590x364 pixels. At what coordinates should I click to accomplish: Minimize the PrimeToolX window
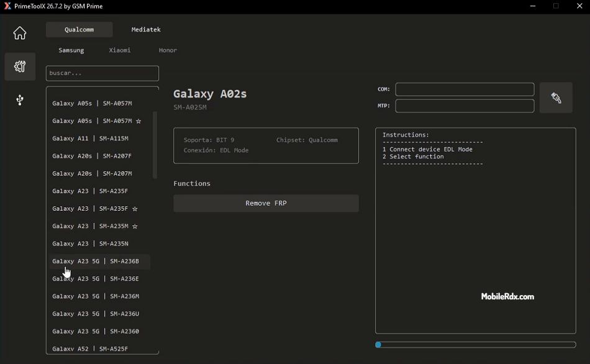click(x=532, y=6)
